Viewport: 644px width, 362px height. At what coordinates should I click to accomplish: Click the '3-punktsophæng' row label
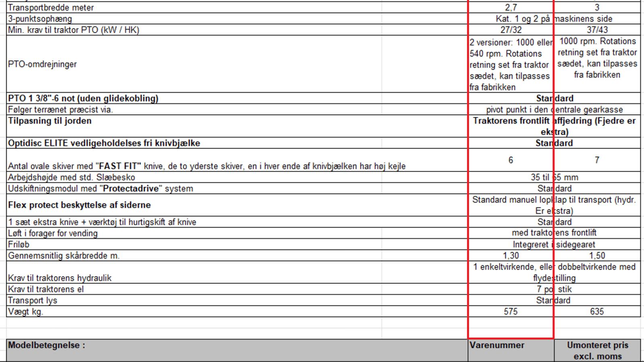[40, 19]
